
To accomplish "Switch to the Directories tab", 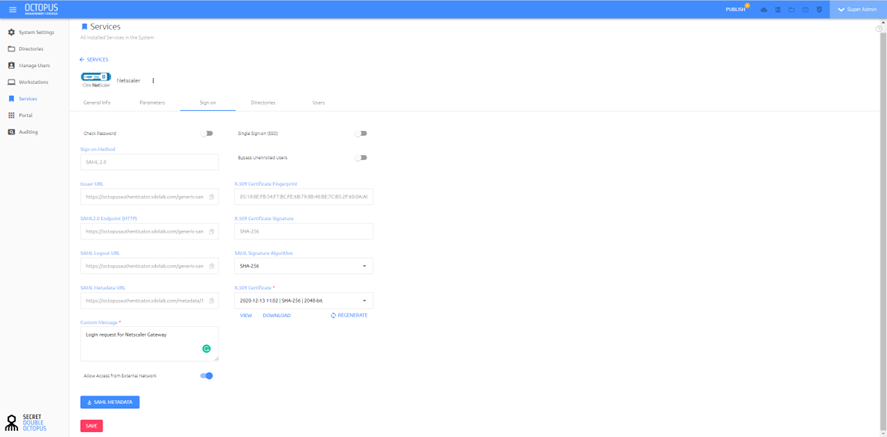I will 263,103.
